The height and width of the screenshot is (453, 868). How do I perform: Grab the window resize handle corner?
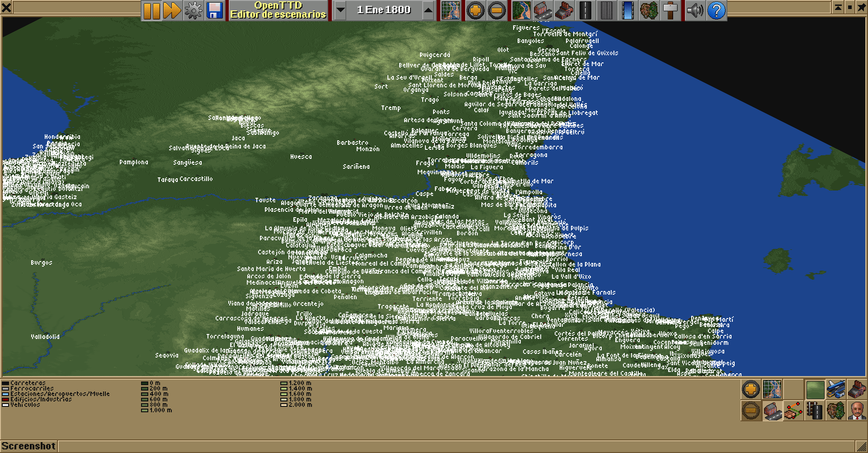tap(862, 447)
